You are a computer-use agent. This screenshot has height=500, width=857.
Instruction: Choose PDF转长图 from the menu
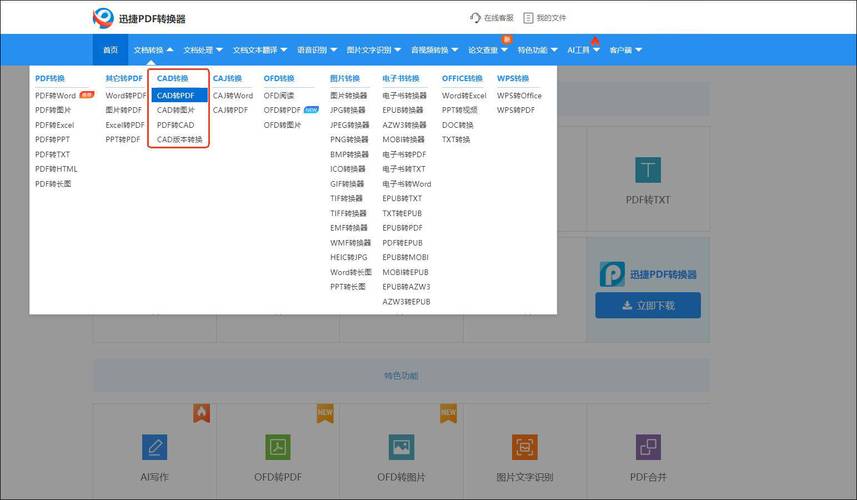point(53,184)
